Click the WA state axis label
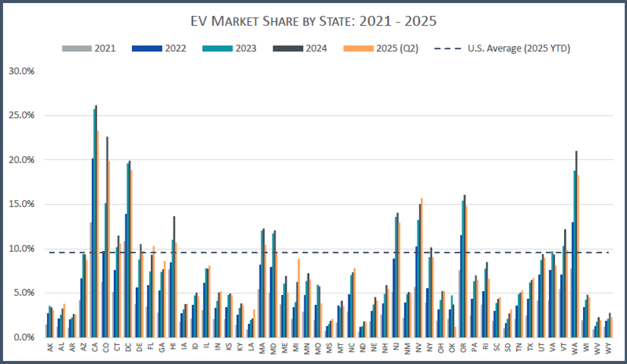Screen dimensions: 627x364 (x=575, y=348)
